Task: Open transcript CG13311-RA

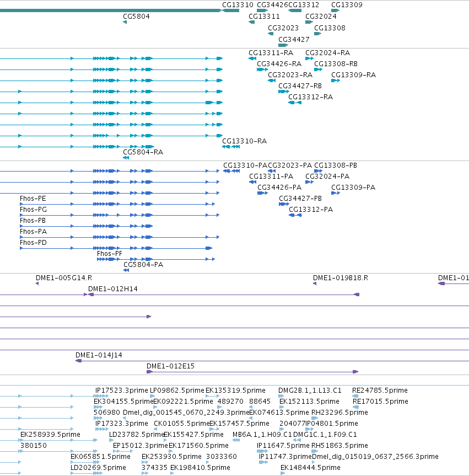Action: pyautogui.click(x=271, y=53)
